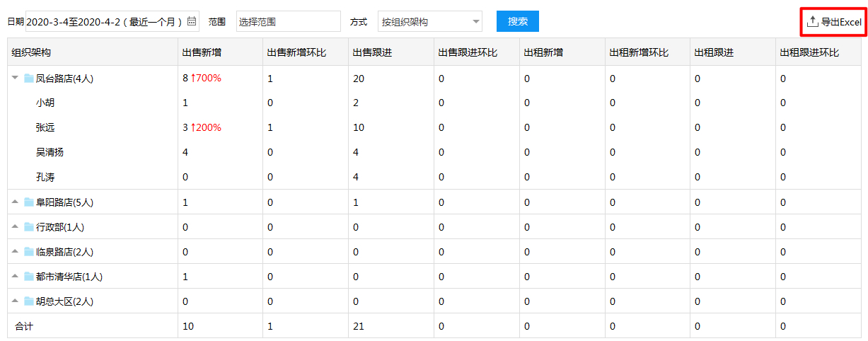Screen dimensions: 868x341
Task: Click the 出售新增 column header
Action: (x=202, y=53)
